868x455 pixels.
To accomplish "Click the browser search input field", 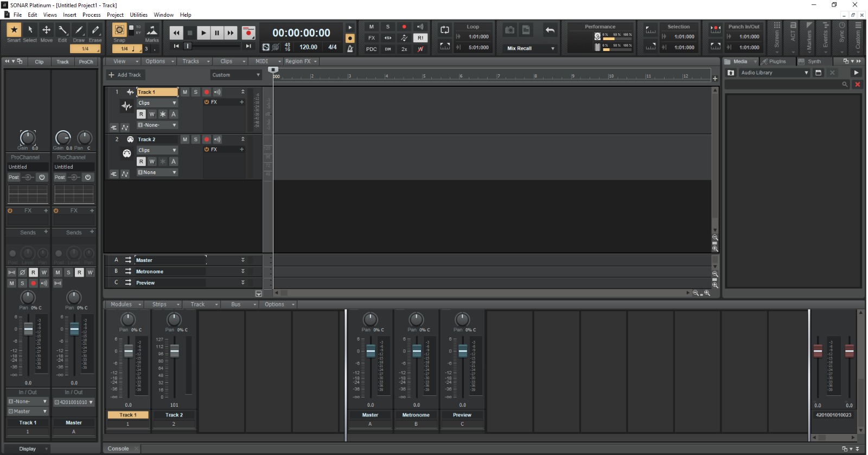I will click(x=782, y=85).
